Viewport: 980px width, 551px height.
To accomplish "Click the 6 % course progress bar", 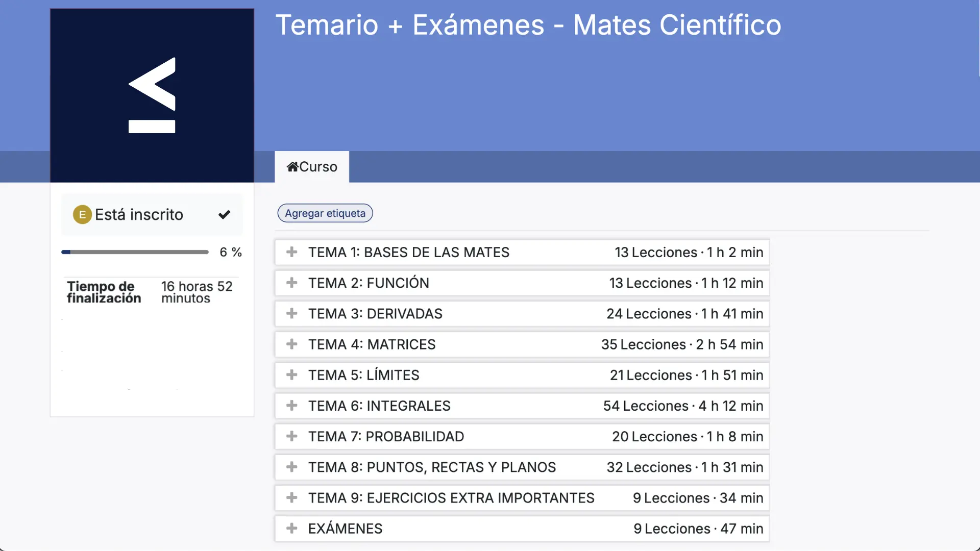I will (135, 252).
